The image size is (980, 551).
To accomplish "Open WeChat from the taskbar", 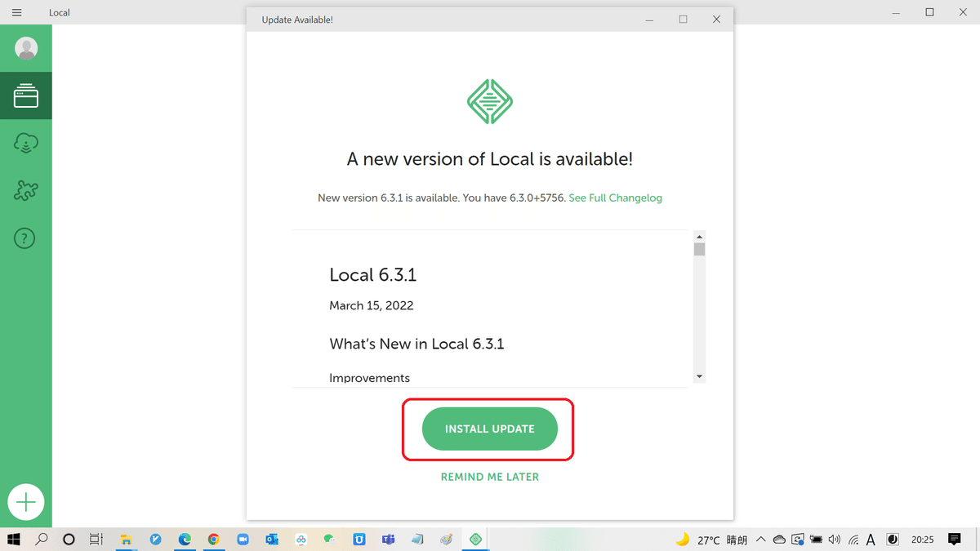I will click(x=329, y=540).
